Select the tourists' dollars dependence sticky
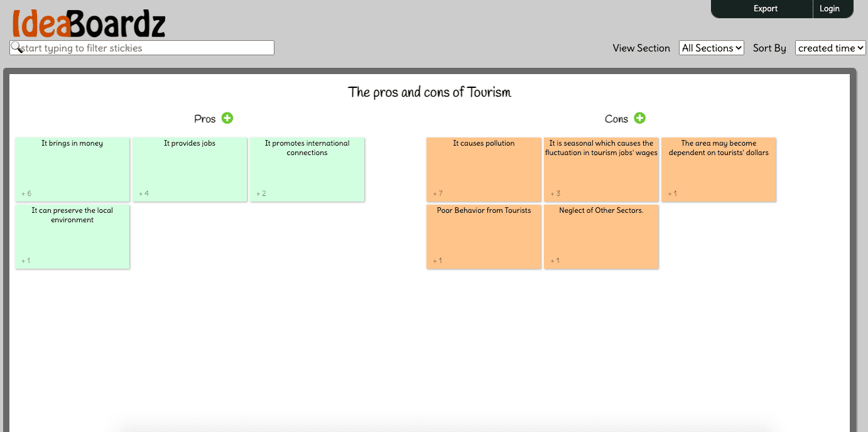 pos(719,170)
